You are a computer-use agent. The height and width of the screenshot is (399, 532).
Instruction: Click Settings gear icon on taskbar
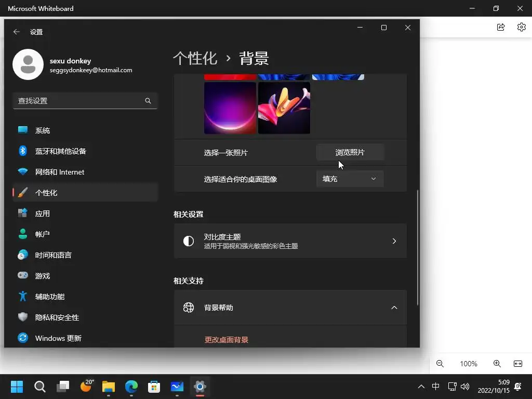point(200,387)
